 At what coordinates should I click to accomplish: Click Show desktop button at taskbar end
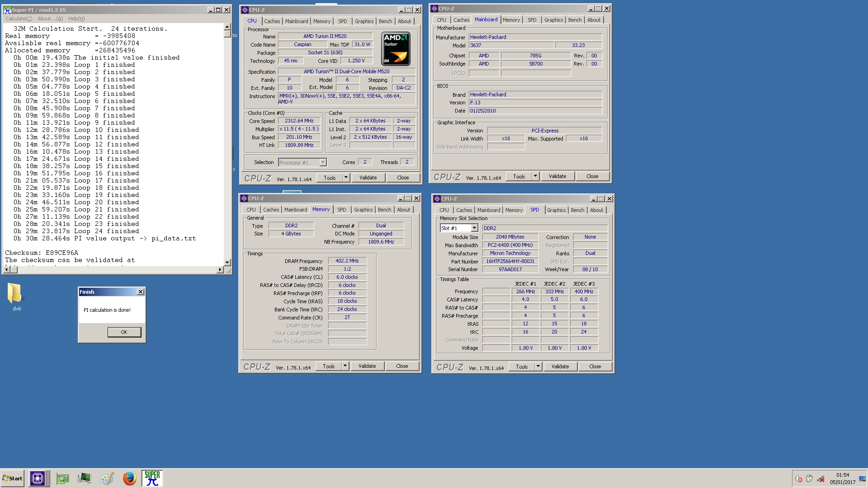tap(863, 479)
